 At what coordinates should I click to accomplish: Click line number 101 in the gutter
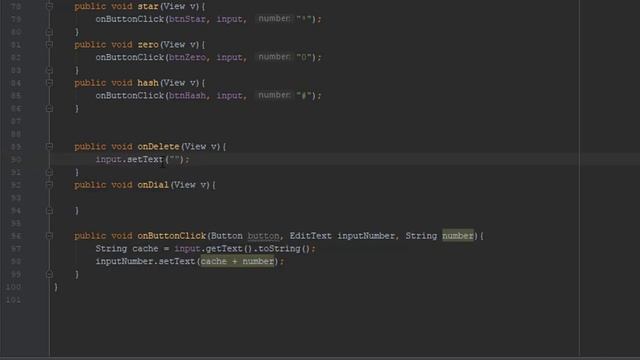13,300
